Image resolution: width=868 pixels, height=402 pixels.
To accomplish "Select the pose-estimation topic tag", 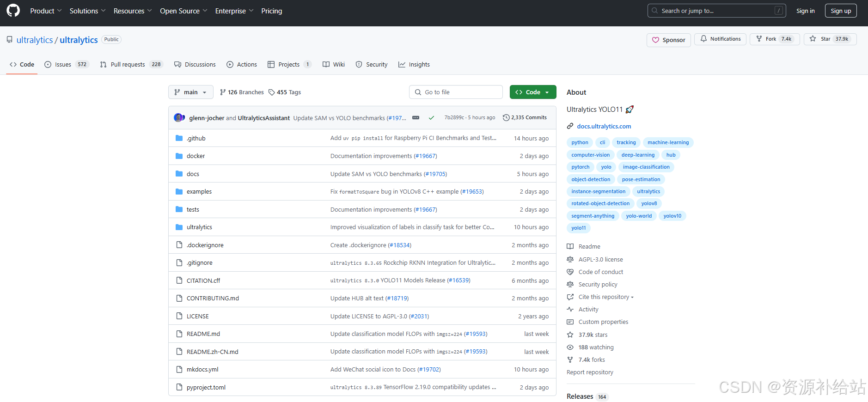I will 641,179.
